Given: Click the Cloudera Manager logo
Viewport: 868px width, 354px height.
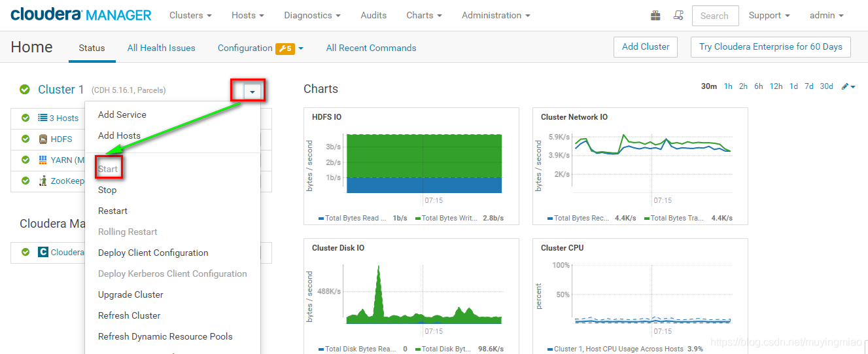Looking at the screenshot, I should pyautogui.click(x=81, y=14).
